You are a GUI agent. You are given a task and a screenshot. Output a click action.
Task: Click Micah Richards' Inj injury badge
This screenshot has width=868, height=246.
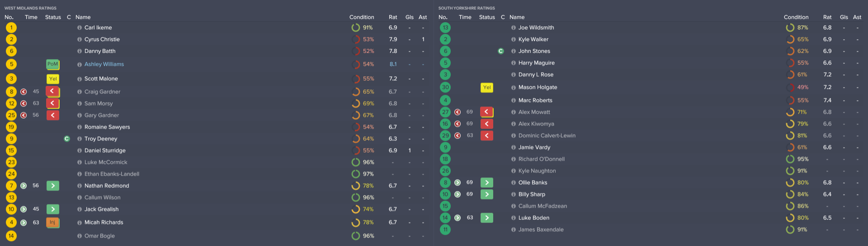52,223
